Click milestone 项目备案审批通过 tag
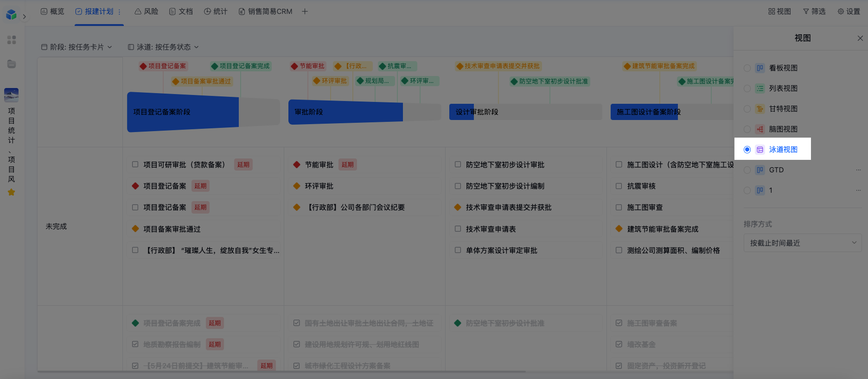The width and height of the screenshot is (868, 379). point(202,81)
